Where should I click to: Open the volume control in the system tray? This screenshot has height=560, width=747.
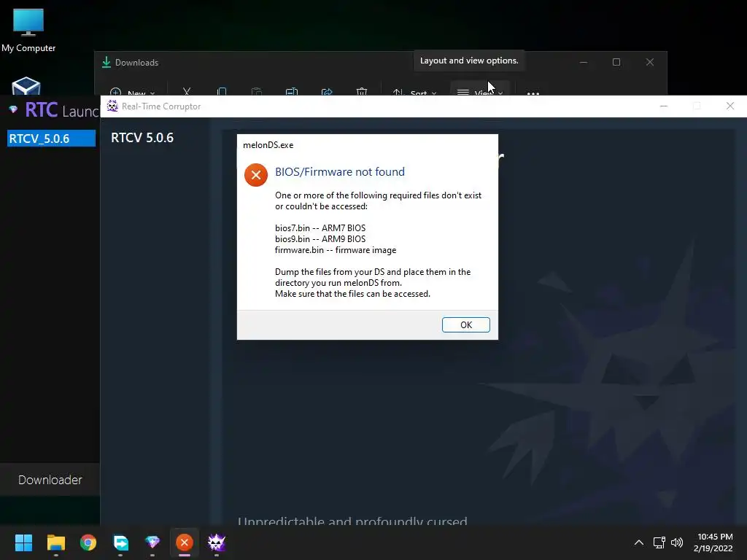(677, 542)
